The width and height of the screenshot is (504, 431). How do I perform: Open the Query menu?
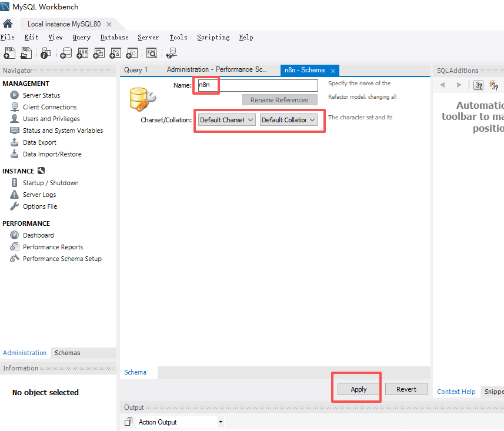coord(81,37)
